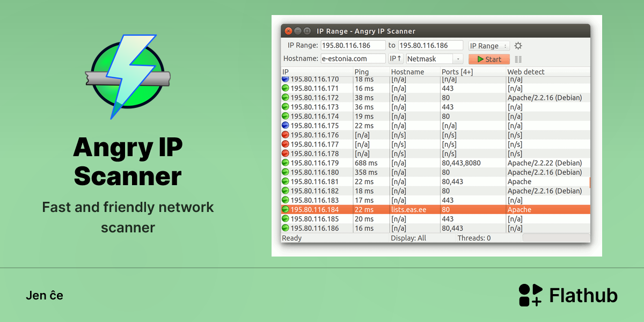
Task: Sort results by the Hostname column header
Action: point(414,72)
